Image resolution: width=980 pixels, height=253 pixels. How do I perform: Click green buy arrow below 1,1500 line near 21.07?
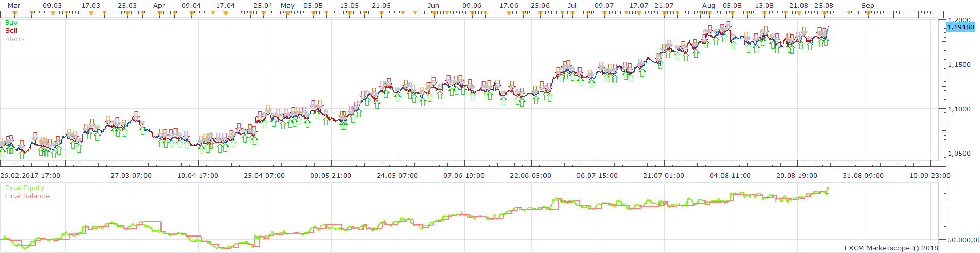[x=661, y=64]
